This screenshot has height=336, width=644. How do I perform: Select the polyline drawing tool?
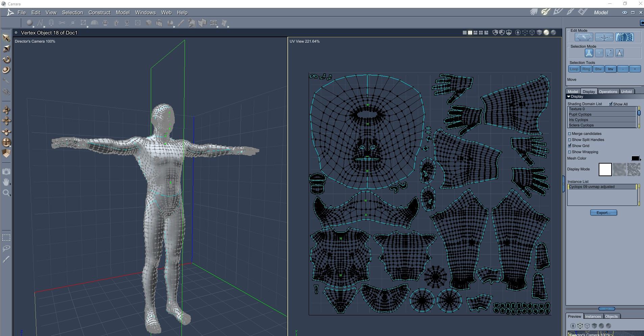tap(41, 23)
